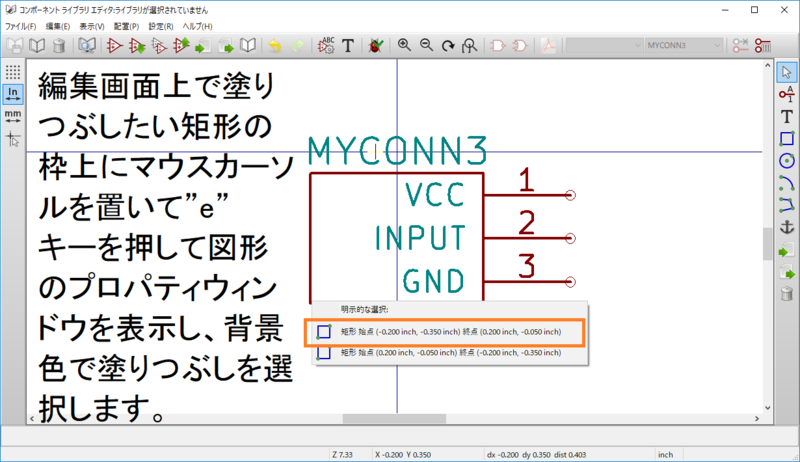800x462 pixels.
Task: Click 'inch' unit status text
Action: [x=665, y=454]
